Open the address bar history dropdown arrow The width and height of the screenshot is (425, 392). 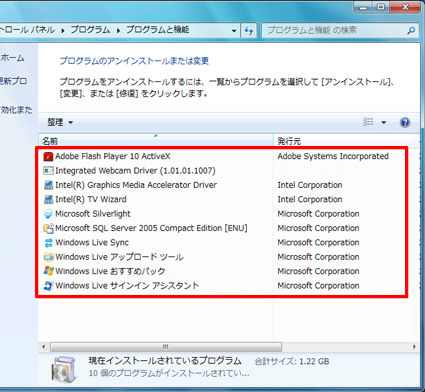point(234,31)
